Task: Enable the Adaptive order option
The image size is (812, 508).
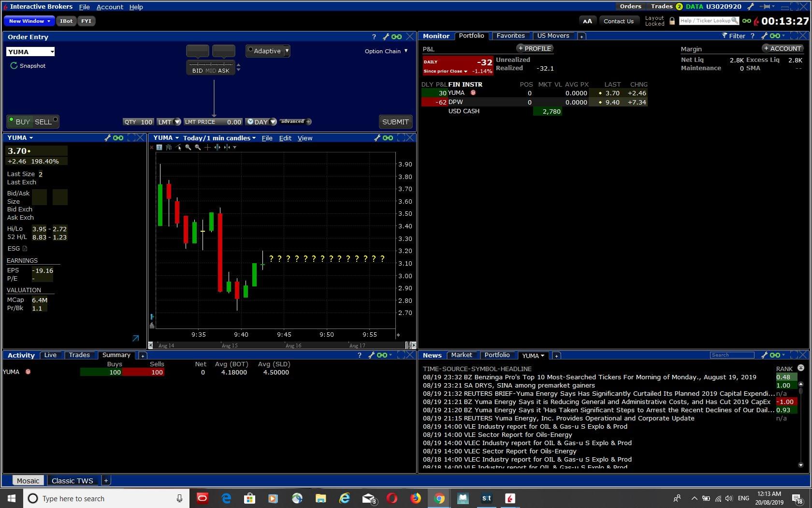Action: (x=250, y=50)
